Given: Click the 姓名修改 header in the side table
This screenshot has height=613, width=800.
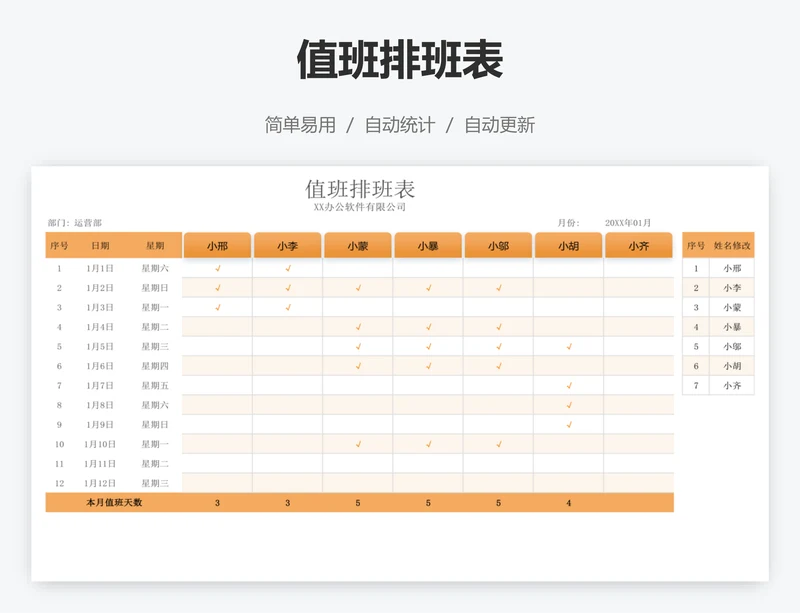Looking at the screenshot, I should point(732,246).
